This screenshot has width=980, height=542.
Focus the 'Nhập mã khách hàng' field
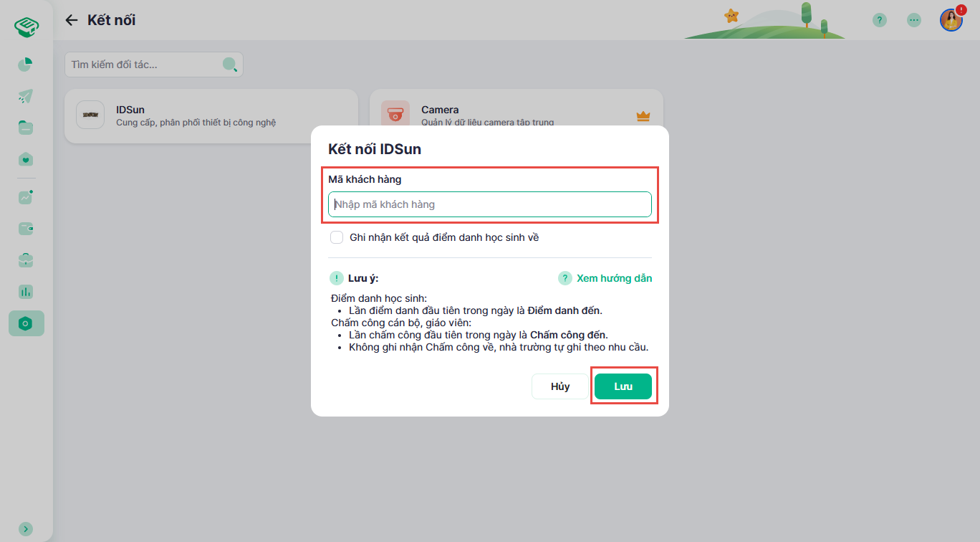tap(490, 204)
